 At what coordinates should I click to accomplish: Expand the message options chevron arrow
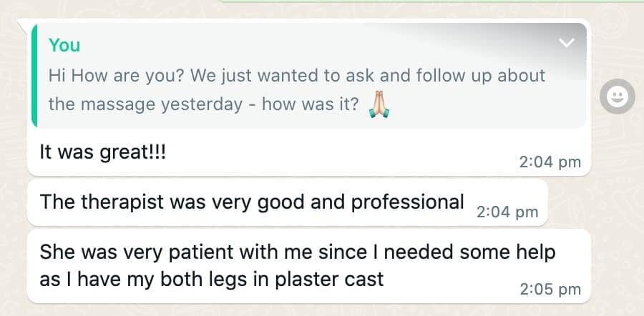567,44
